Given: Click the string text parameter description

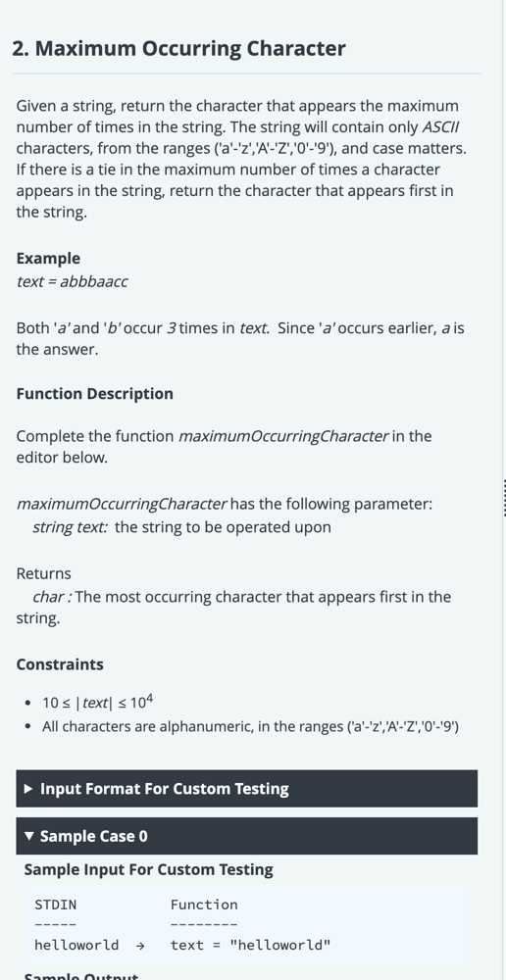Looking at the screenshot, I should (x=181, y=527).
